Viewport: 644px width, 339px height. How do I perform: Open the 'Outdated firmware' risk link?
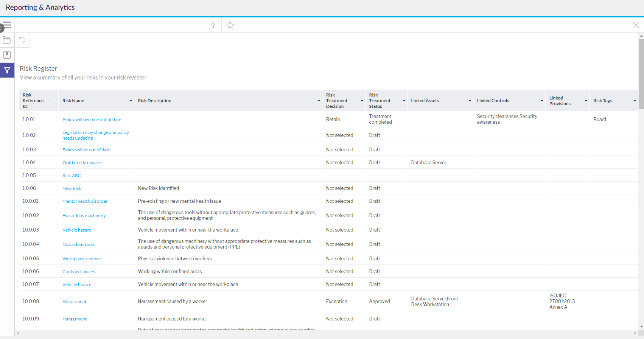(x=81, y=163)
